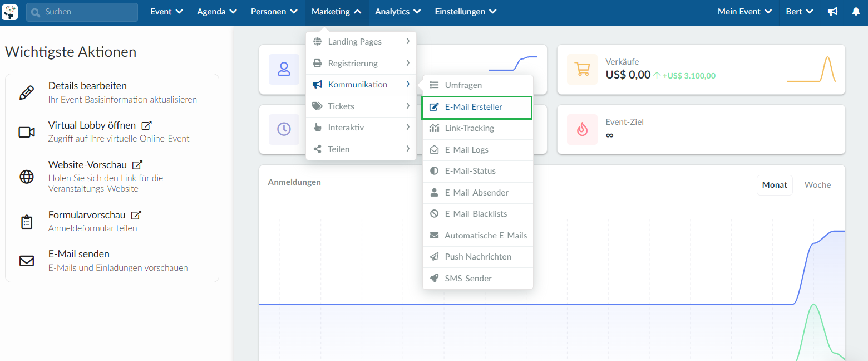The height and width of the screenshot is (361, 868).
Task: Select Kommunikation in the Marketing menu
Action: (361, 85)
